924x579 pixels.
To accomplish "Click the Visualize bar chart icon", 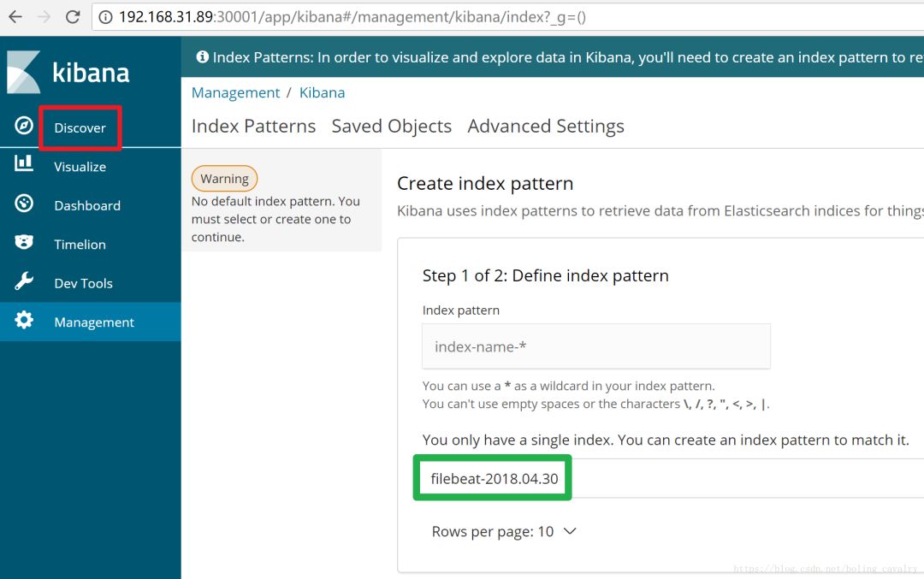I will pyautogui.click(x=24, y=163).
